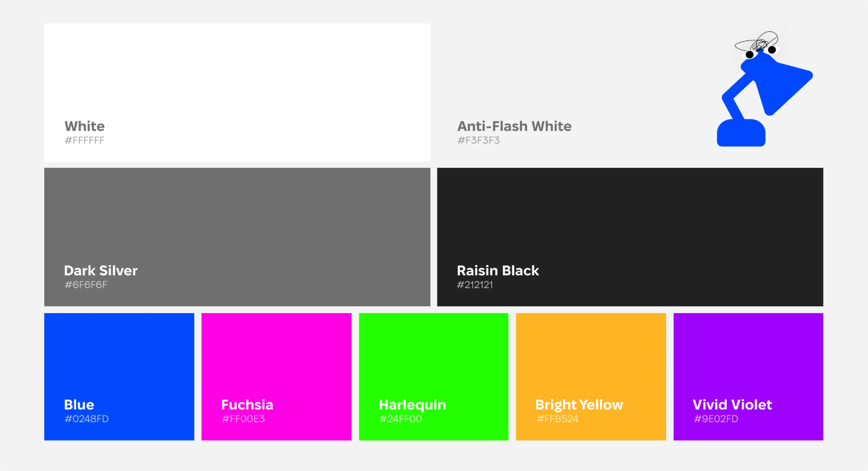Choose the Vivid Violet swatch
868x471 pixels.
pos(748,376)
